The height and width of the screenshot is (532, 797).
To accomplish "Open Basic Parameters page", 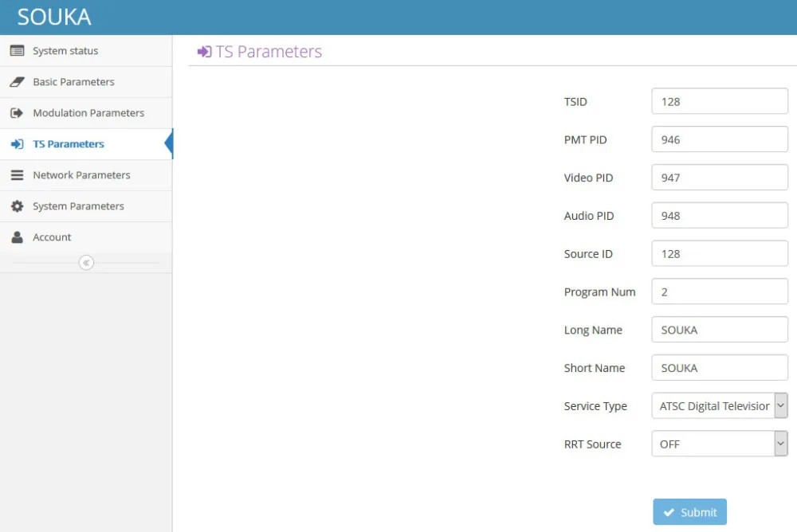I will tap(86, 82).
